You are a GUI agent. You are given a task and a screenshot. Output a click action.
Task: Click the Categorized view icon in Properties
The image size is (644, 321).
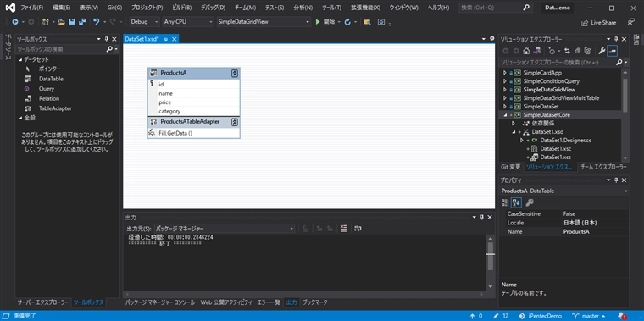coord(505,202)
